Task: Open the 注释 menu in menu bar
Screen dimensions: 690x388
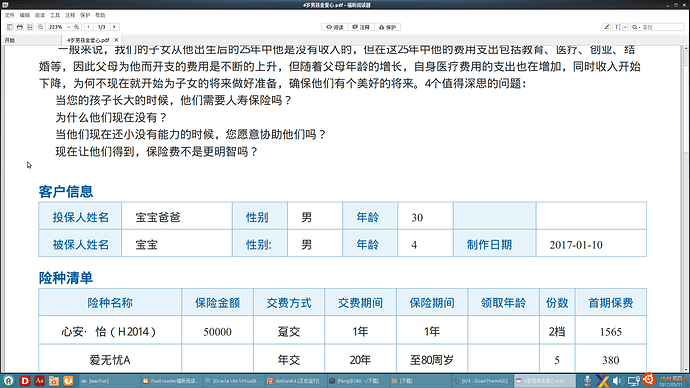Action: click(x=70, y=15)
